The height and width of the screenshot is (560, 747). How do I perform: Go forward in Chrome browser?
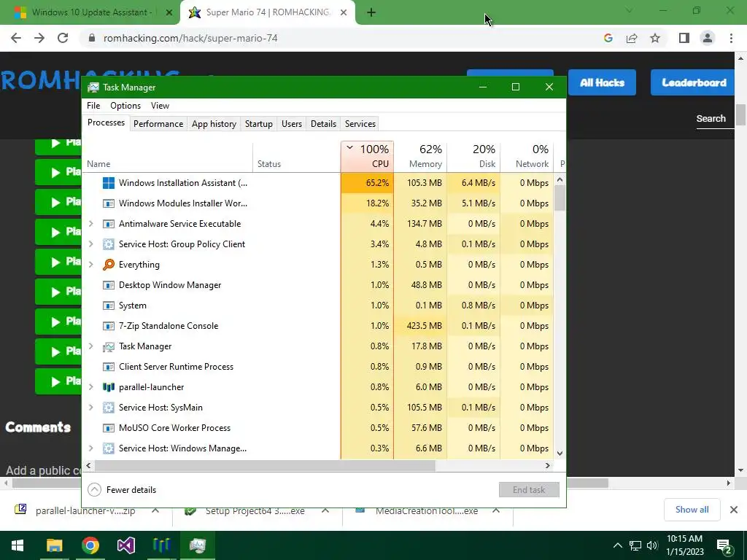(x=39, y=38)
